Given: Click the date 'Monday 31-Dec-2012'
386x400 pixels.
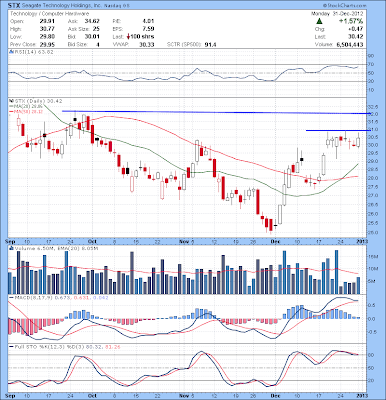Looking at the screenshot, I should tap(337, 14).
